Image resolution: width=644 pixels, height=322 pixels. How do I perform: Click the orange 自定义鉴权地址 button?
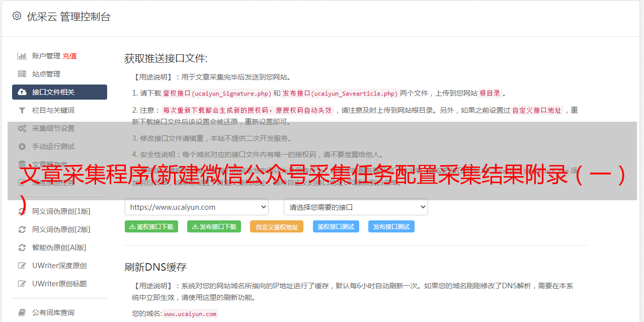pos(277,227)
